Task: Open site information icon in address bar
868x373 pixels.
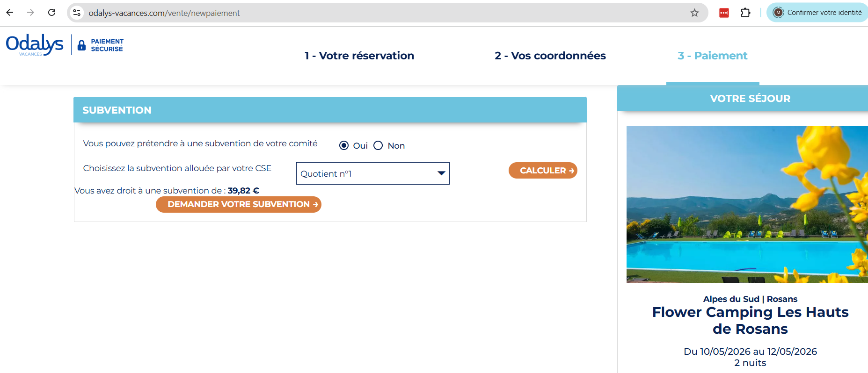Action: (x=77, y=13)
